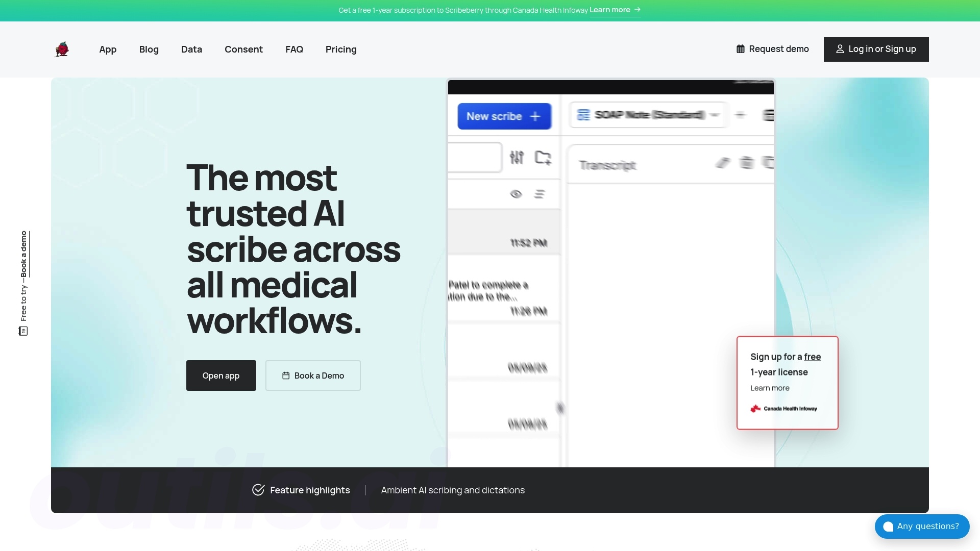This screenshot has width=980, height=551.
Task: Click the trash icon beside Transcript
Action: click(x=746, y=163)
